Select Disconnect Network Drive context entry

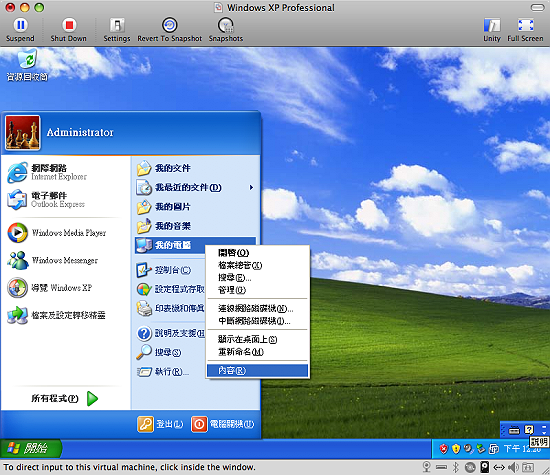point(257,321)
